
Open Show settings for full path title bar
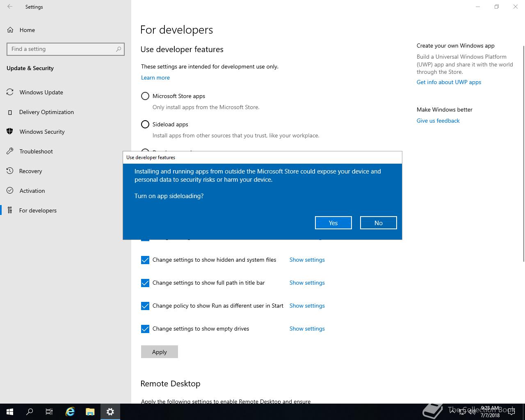click(307, 283)
